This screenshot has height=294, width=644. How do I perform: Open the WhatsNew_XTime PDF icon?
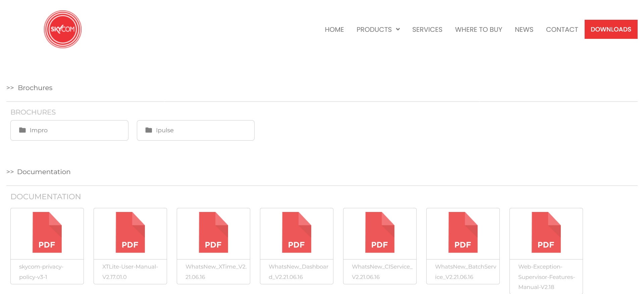point(213,232)
